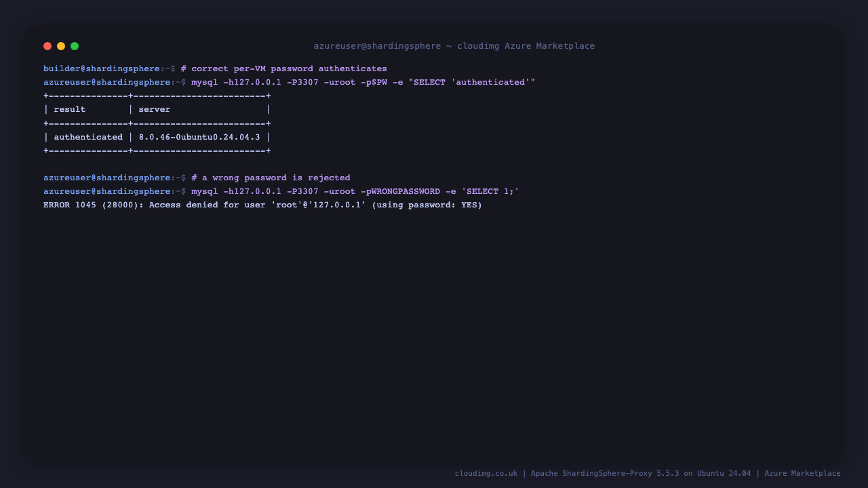Click the terminal title 'azureuser@shardingsphere ~ cloudimg Azure Marketplace'
The width and height of the screenshot is (868, 488).
454,46
